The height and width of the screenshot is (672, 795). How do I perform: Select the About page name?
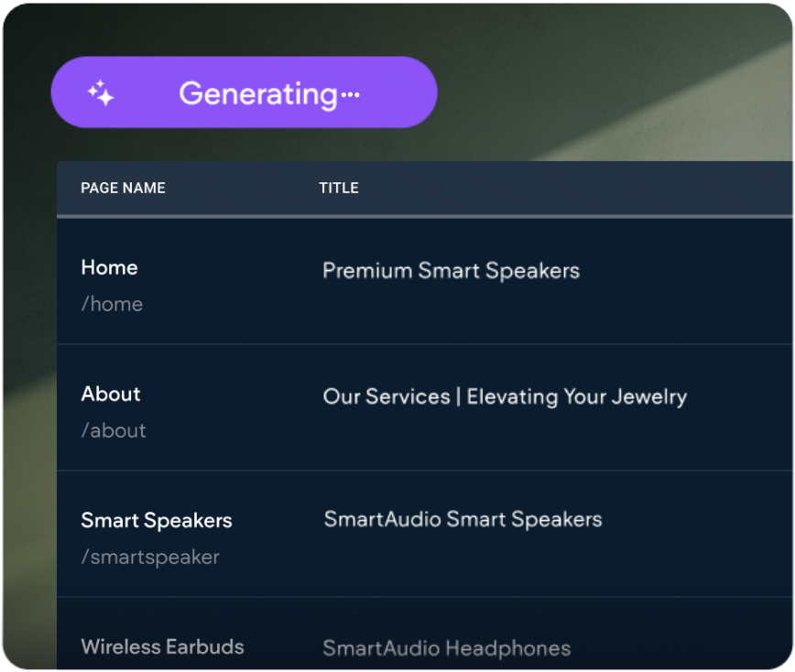click(x=111, y=394)
